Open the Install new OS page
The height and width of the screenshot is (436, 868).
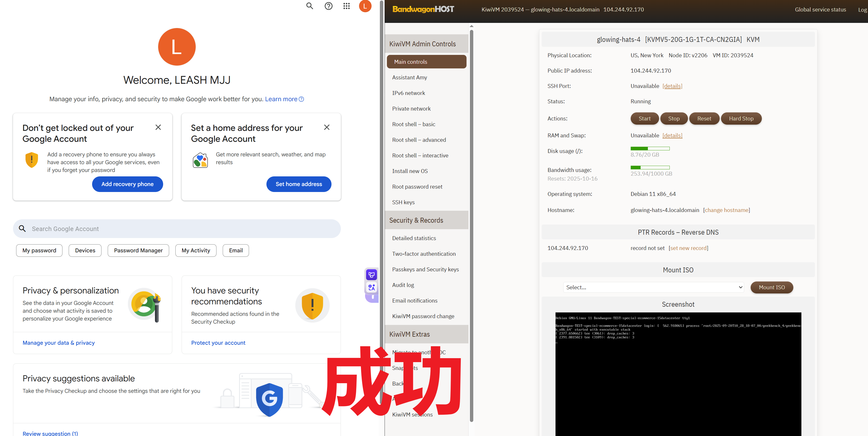pos(410,171)
